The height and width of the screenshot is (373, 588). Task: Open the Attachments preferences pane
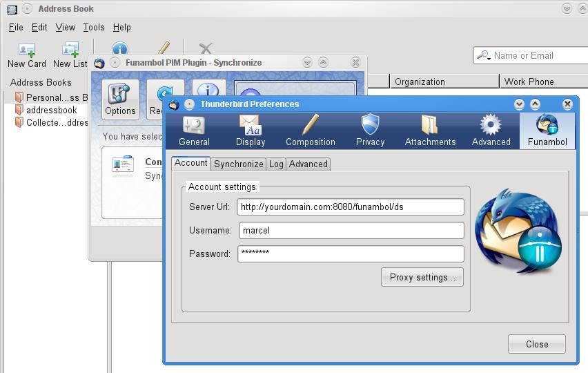[430, 131]
